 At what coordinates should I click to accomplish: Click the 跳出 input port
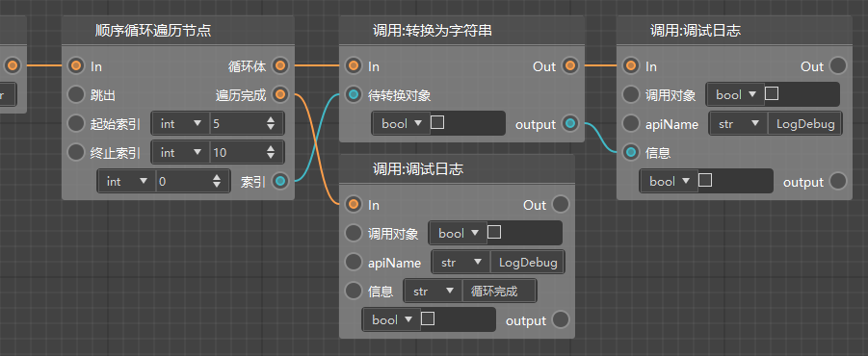click(76, 95)
